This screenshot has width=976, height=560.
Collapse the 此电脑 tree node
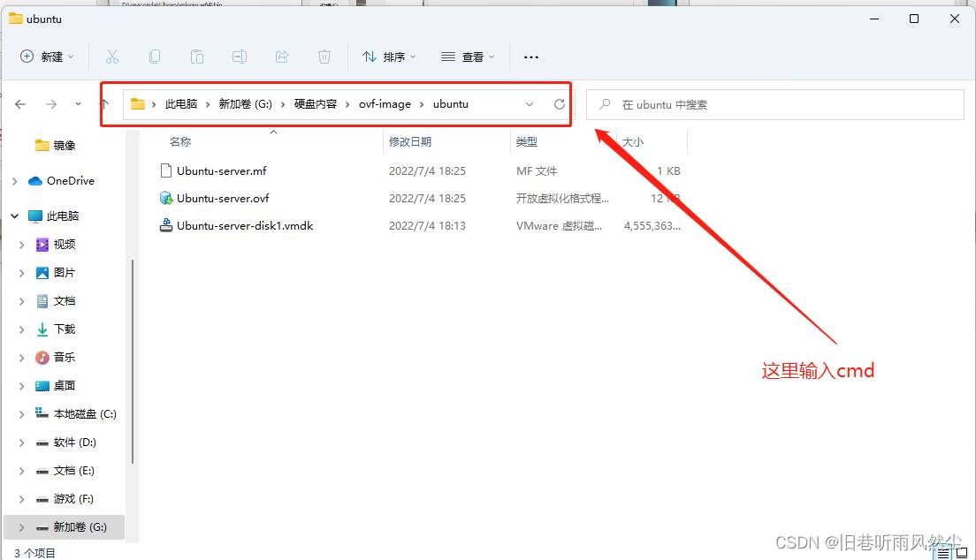click(15, 216)
